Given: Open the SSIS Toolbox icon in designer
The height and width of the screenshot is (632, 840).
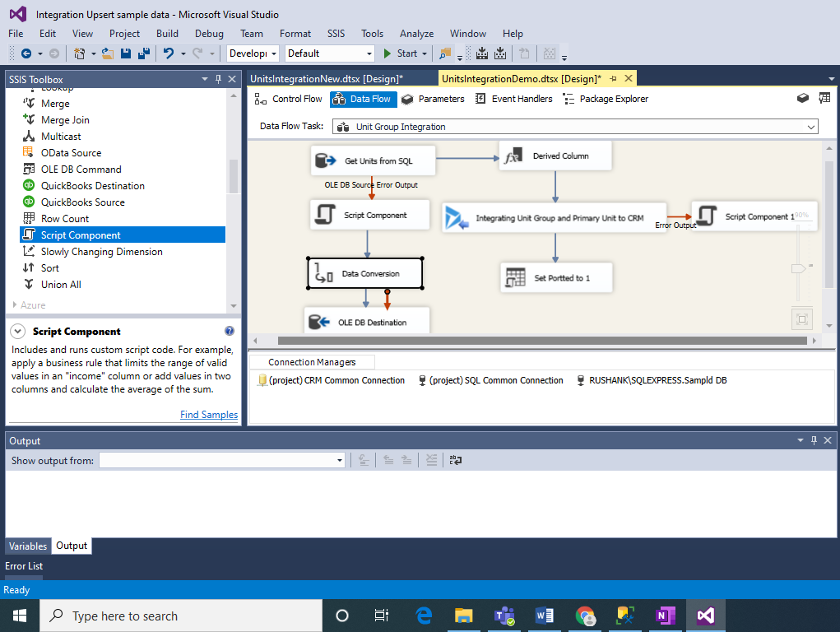Looking at the screenshot, I should pos(802,98).
